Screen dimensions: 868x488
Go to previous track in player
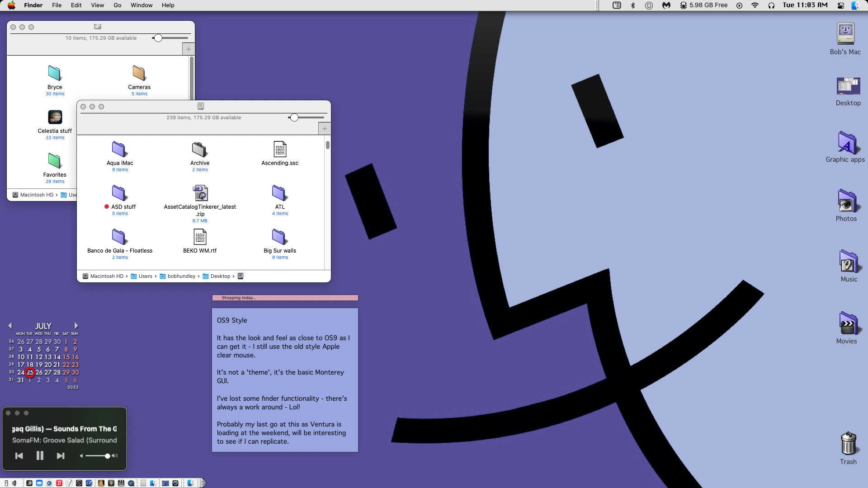click(19, 456)
